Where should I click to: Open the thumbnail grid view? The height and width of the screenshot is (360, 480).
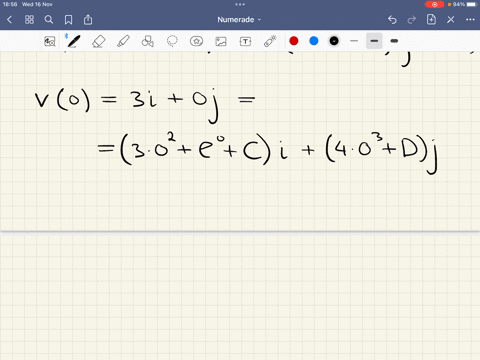pos(29,20)
